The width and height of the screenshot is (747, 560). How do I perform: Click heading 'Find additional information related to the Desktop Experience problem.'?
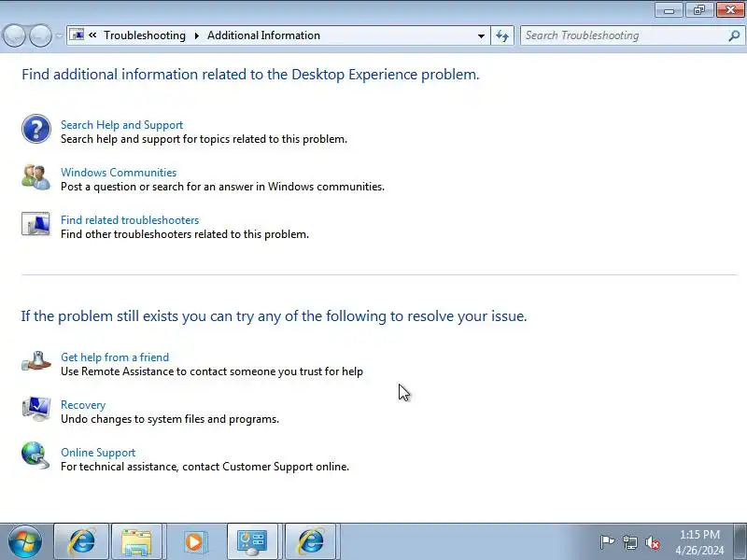coord(250,75)
